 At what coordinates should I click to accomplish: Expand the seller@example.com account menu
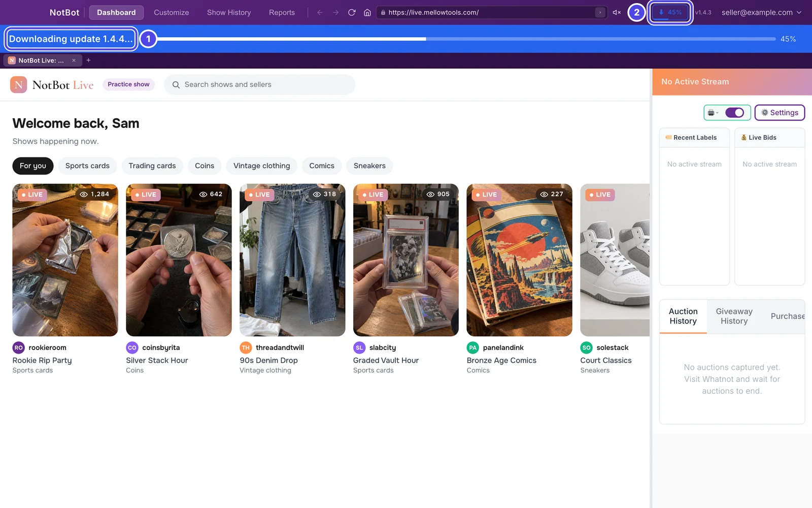click(x=761, y=12)
